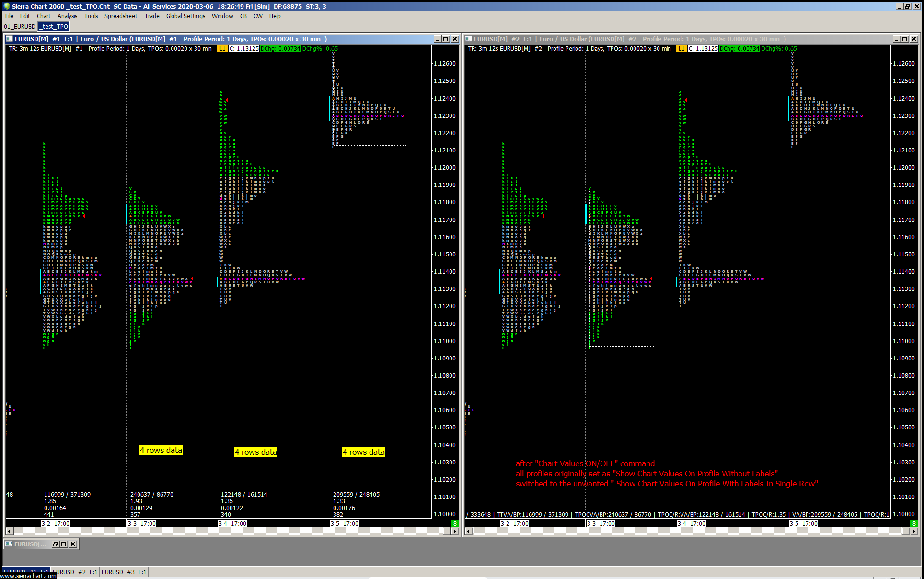Open the Spreadsheet menu
The width and height of the screenshot is (924, 579).
(121, 16)
